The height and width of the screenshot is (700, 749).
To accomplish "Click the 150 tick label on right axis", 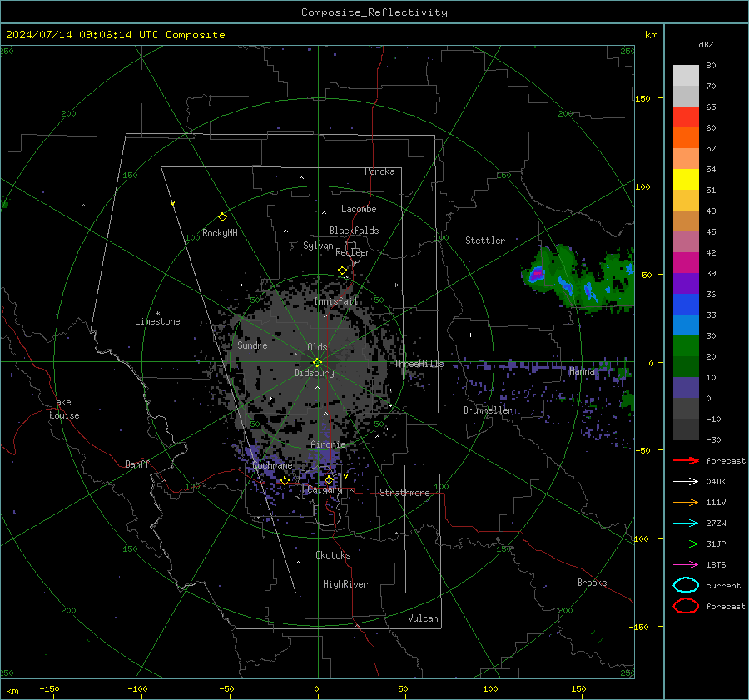I will coord(642,98).
